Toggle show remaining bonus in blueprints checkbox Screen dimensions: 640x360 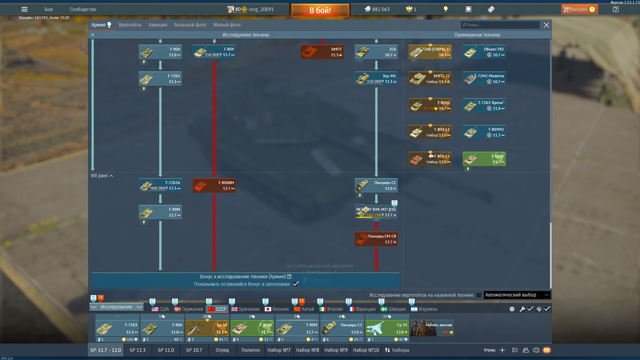click(296, 284)
